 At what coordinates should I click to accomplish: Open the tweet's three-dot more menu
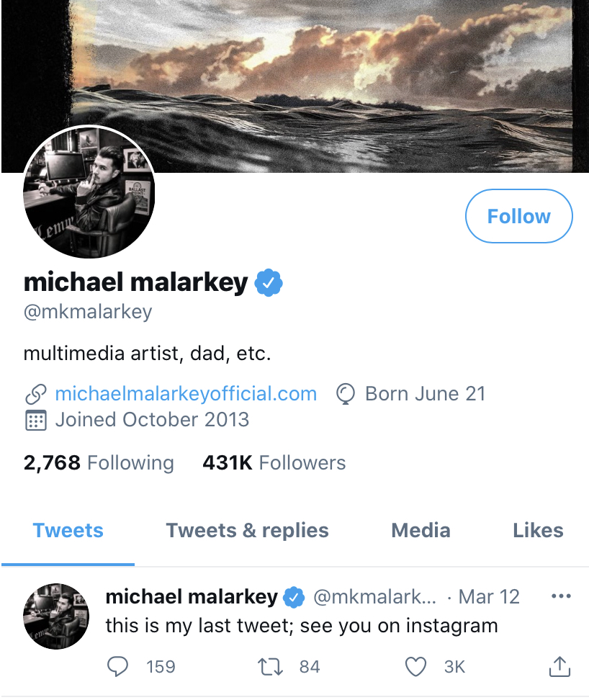tap(560, 596)
